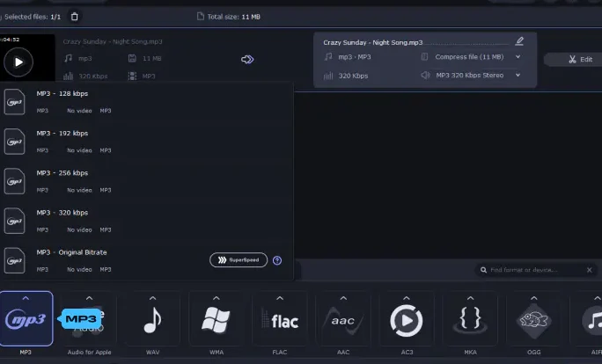The width and height of the screenshot is (602, 364).
Task: Collapse MP3 presets via chevron on MP3 tile
Action: pos(26,298)
